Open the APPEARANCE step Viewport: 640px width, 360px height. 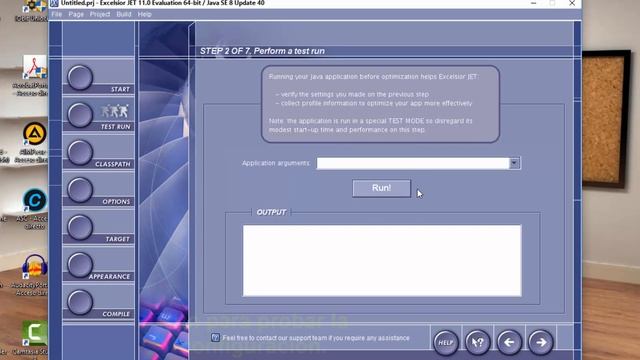pos(80,265)
